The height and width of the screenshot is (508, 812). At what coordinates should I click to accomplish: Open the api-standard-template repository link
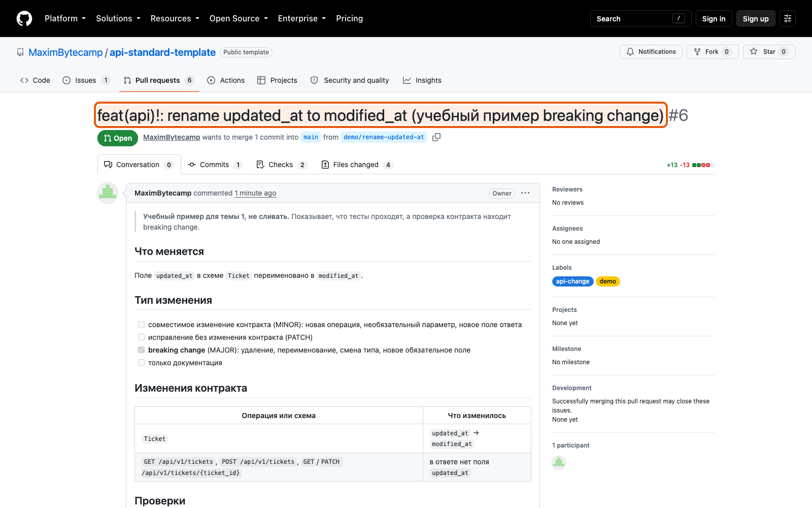coord(162,52)
